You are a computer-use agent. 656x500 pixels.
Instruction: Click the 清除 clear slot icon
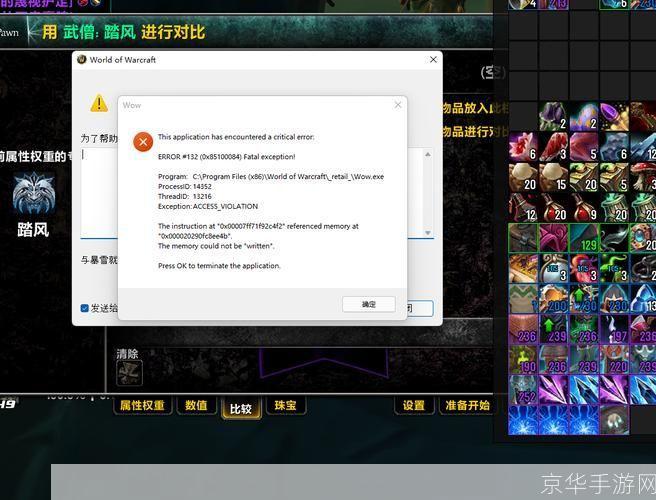coord(129,372)
